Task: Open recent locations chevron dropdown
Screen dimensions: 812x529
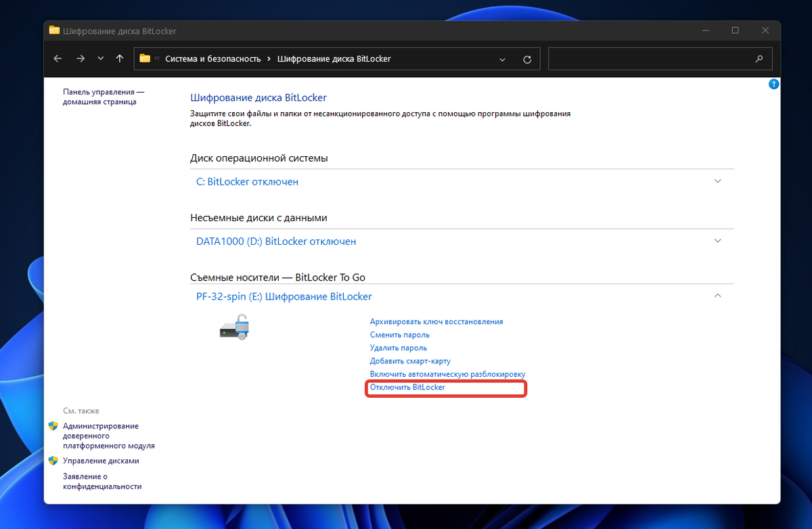Action: 101,59
